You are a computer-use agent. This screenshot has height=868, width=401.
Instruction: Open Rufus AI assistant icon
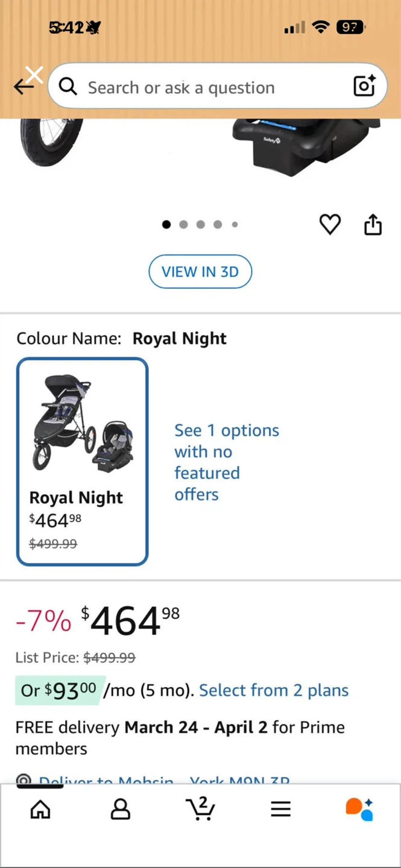click(359, 809)
